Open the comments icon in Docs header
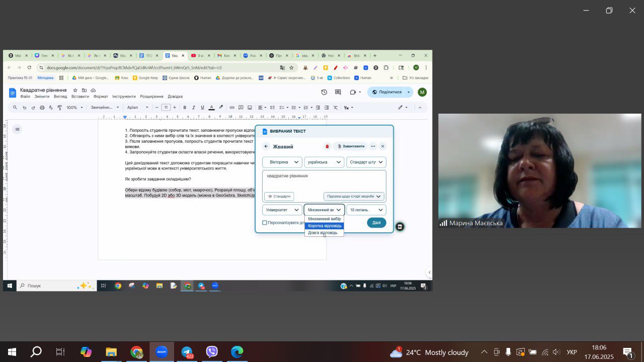 coord(338,92)
